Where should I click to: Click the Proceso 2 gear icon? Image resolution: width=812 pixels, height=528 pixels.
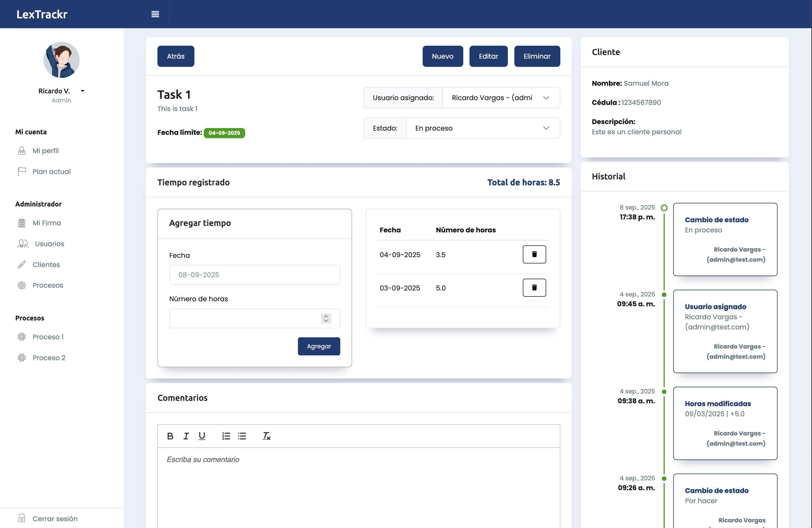(x=21, y=358)
